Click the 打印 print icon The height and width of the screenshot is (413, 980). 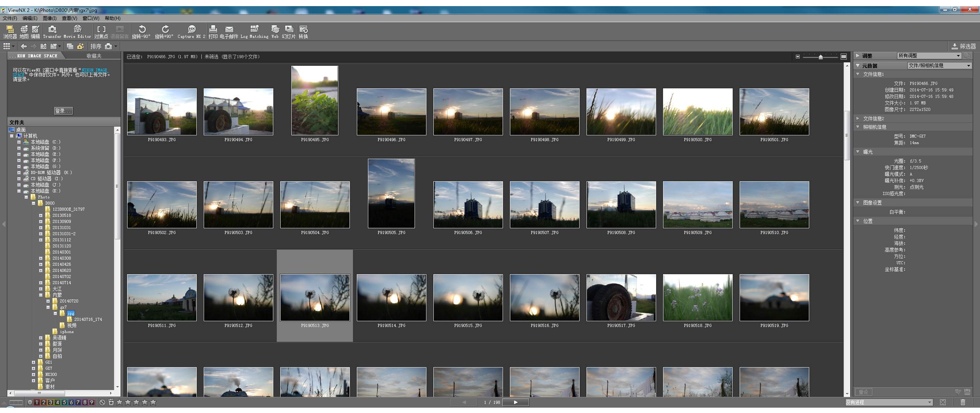coord(213,32)
